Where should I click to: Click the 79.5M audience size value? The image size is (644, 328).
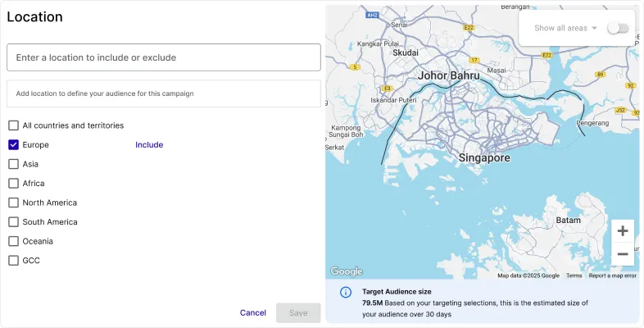372,303
